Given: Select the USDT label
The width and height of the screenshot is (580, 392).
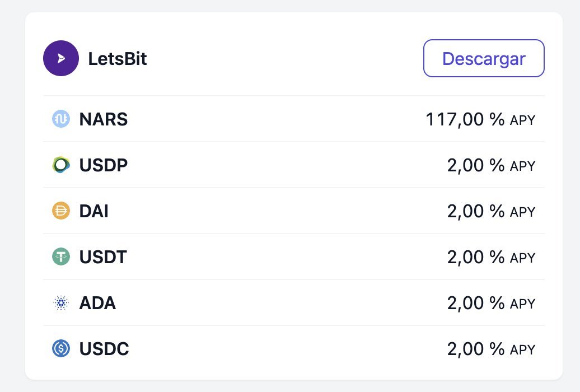Looking at the screenshot, I should tap(103, 257).
